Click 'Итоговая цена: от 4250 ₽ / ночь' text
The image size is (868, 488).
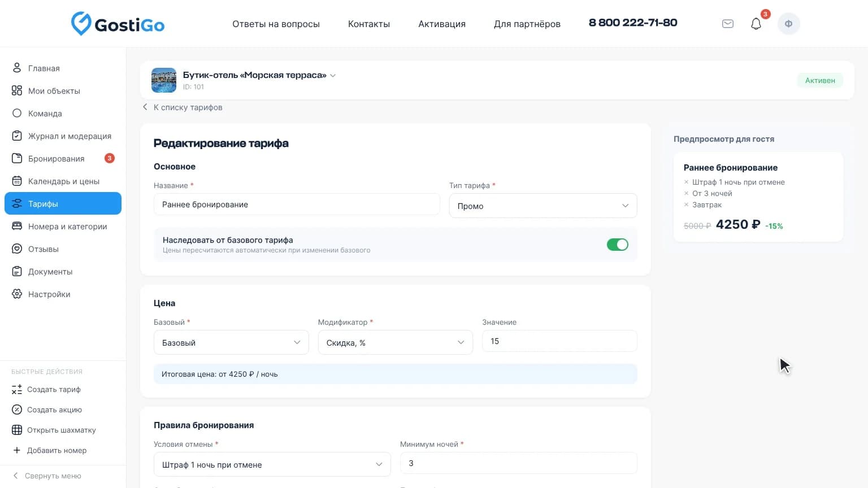(220, 374)
